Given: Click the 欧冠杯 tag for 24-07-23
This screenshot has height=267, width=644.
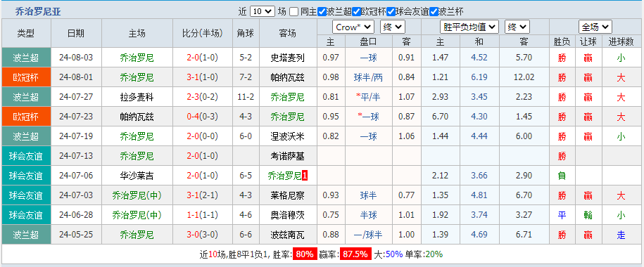Looking at the screenshot, I should 26,117.
